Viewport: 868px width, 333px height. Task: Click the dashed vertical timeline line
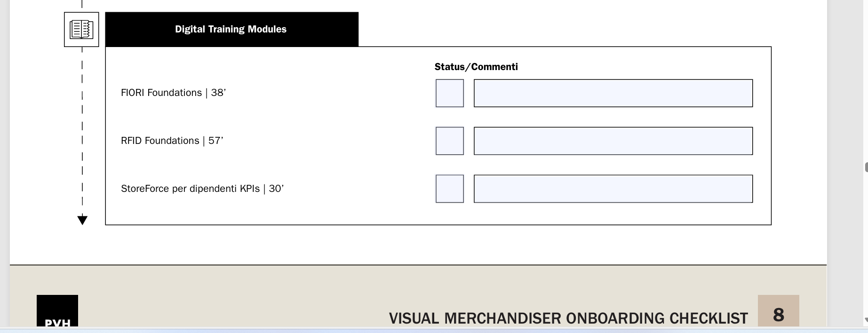point(82,132)
